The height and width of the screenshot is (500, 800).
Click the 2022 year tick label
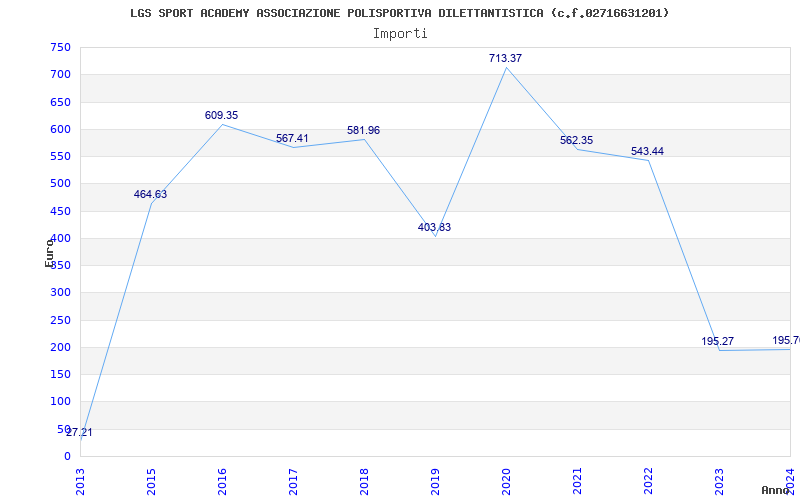click(x=648, y=481)
